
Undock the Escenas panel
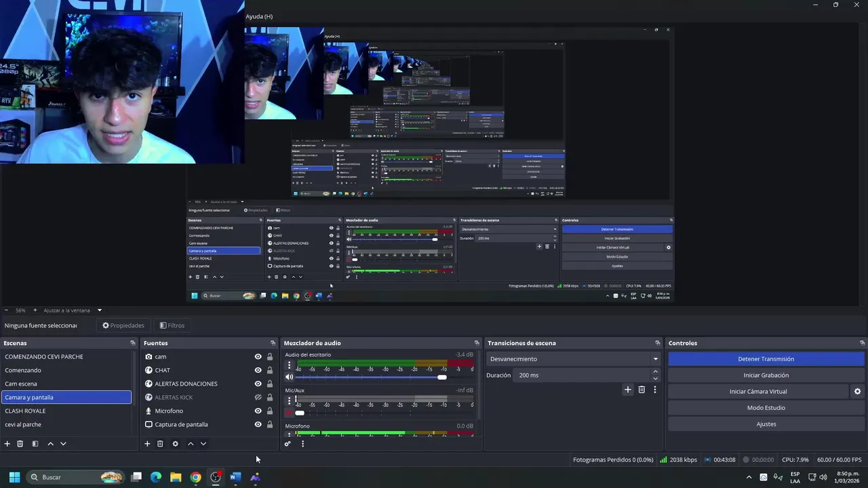click(133, 343)
